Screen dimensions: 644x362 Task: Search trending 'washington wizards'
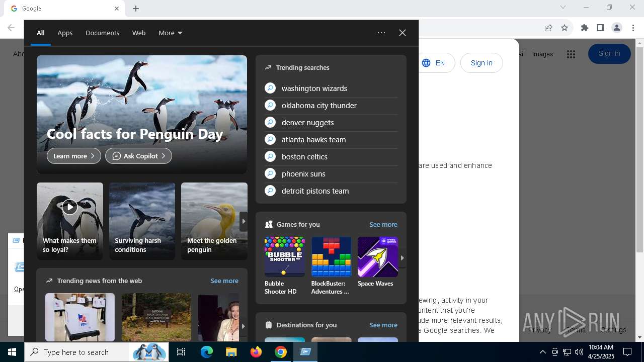331,88
